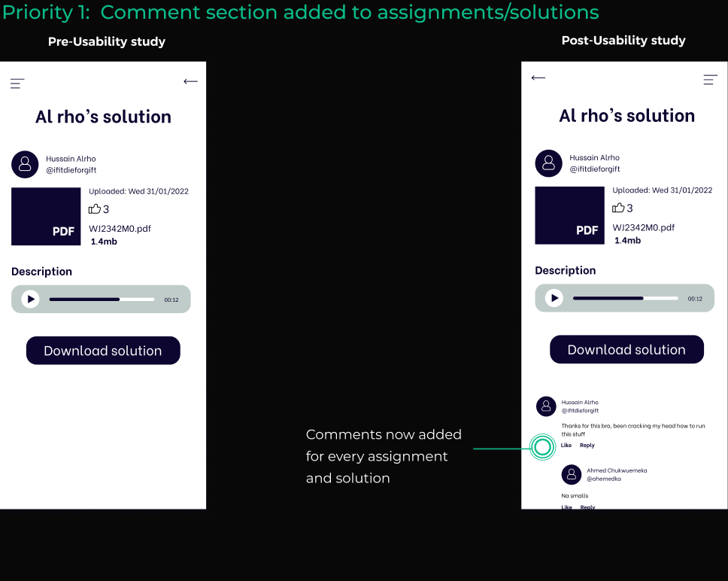Play the audio description on the Post-Usability screen
The image size is (728, 581).
coord(554,297)
